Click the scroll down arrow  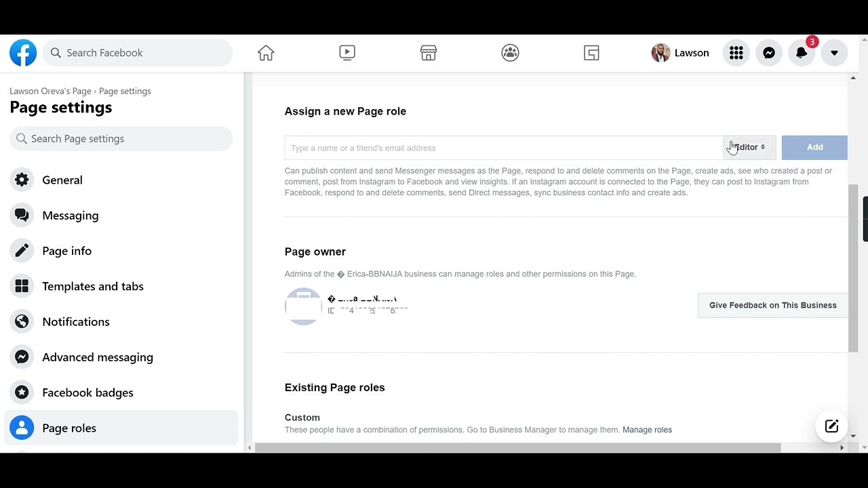click(853, 436)
